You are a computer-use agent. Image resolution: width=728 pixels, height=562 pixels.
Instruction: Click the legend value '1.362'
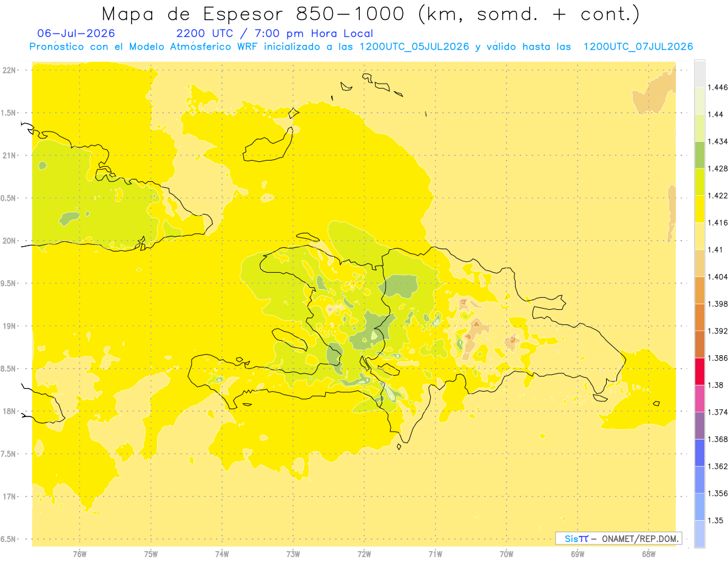click(x=718, y=466)
